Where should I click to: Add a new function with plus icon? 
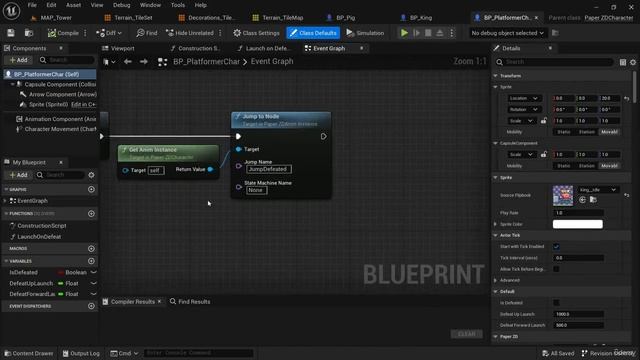pyautogui.click(x=91, y=213)
